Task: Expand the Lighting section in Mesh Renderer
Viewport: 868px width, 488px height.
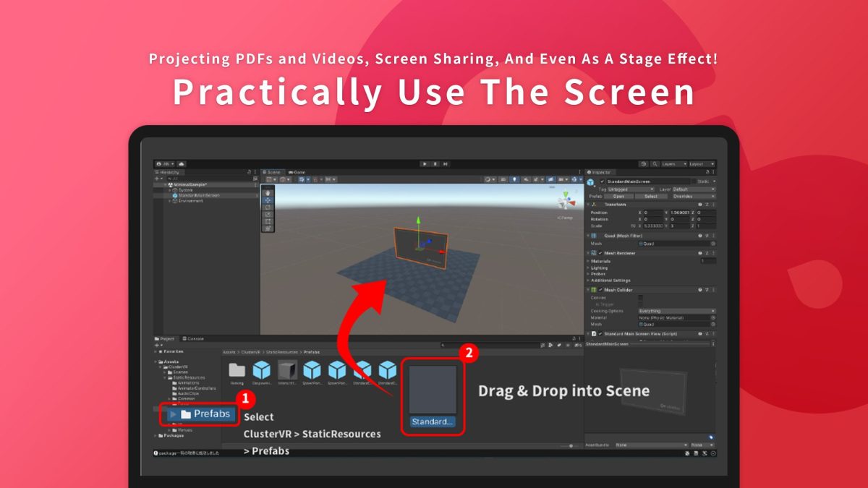Action: coord(594,267)
